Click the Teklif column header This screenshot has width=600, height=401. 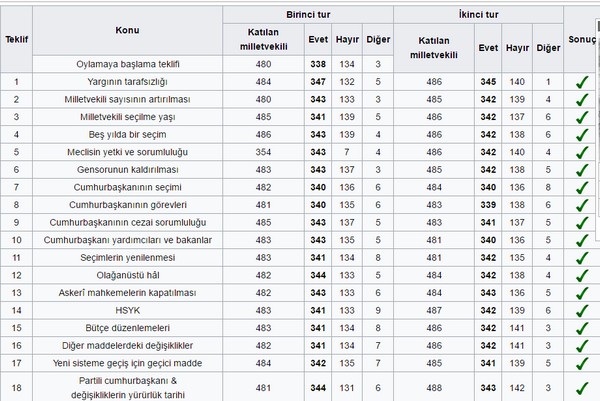click(x=17, y=39)
